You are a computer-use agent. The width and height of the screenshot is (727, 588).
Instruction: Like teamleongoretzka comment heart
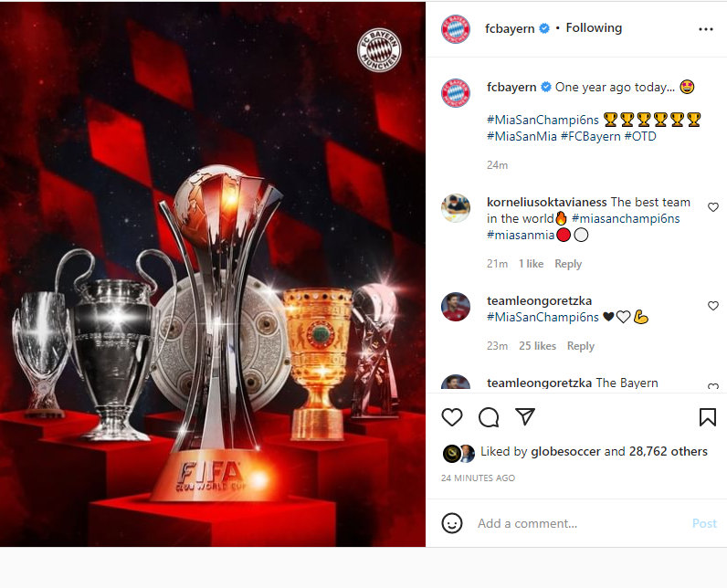click(713, 305)
